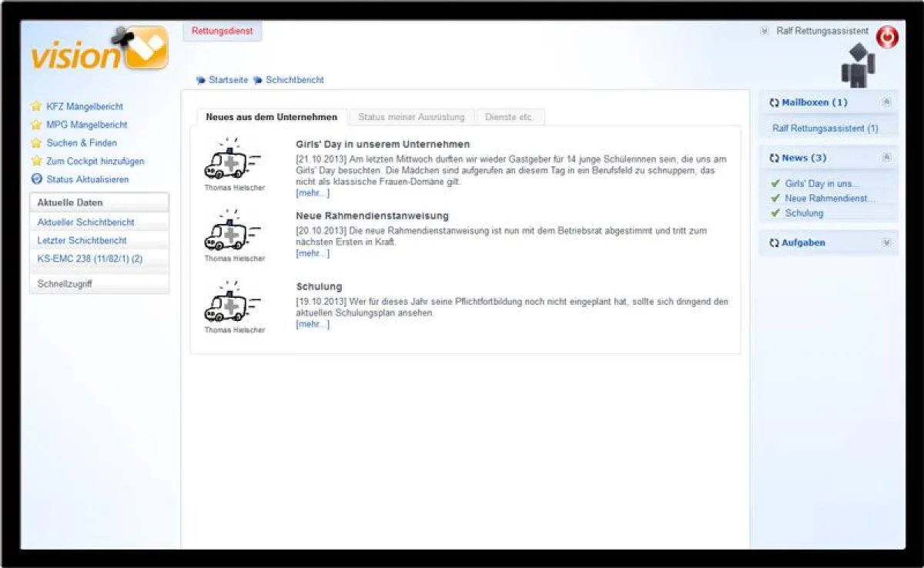Open the [mehr...] link under Schulung

pyautogui.click(x=312, y=323)
